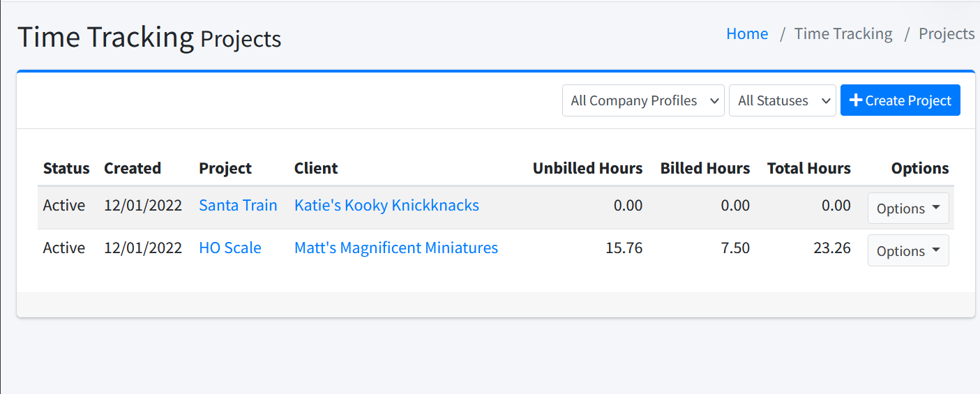Viewport: 980px width, 394px height.
Task: Click the Total Hours column header
Action: [808, 168]
